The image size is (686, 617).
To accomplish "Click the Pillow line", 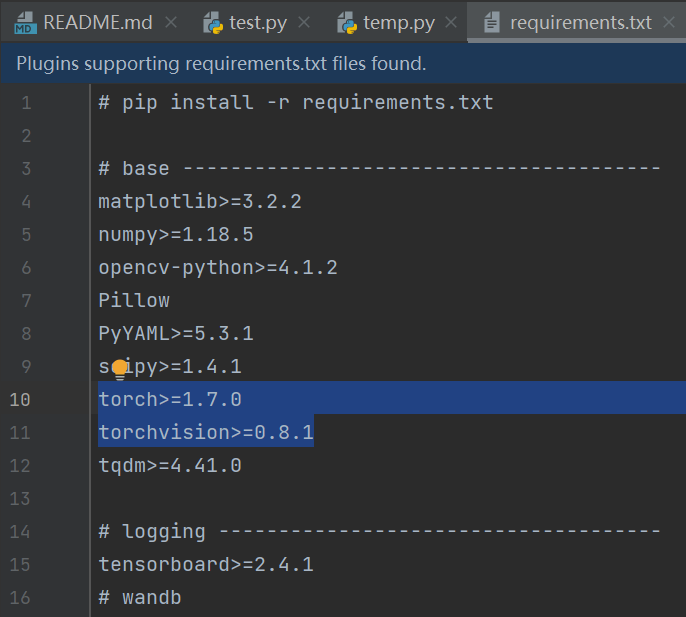I will tap(134, 301).
